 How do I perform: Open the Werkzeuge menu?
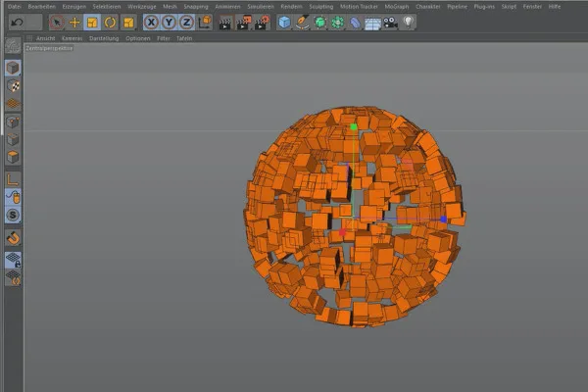click(142, 7)
